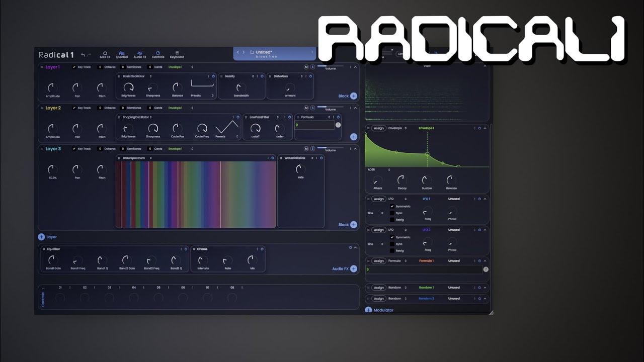Add an Audio FX with plus button
The image size is (644, 362).
354,269
